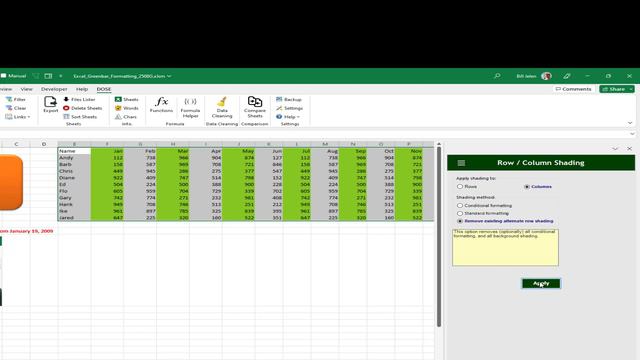
Task: Open Bill Jelen account avatar
Action: 546,76
